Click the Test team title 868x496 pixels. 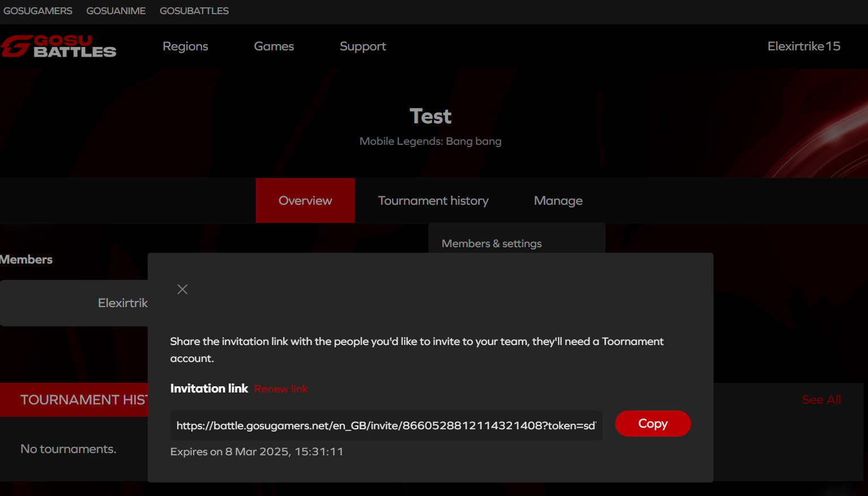(431, 117)
